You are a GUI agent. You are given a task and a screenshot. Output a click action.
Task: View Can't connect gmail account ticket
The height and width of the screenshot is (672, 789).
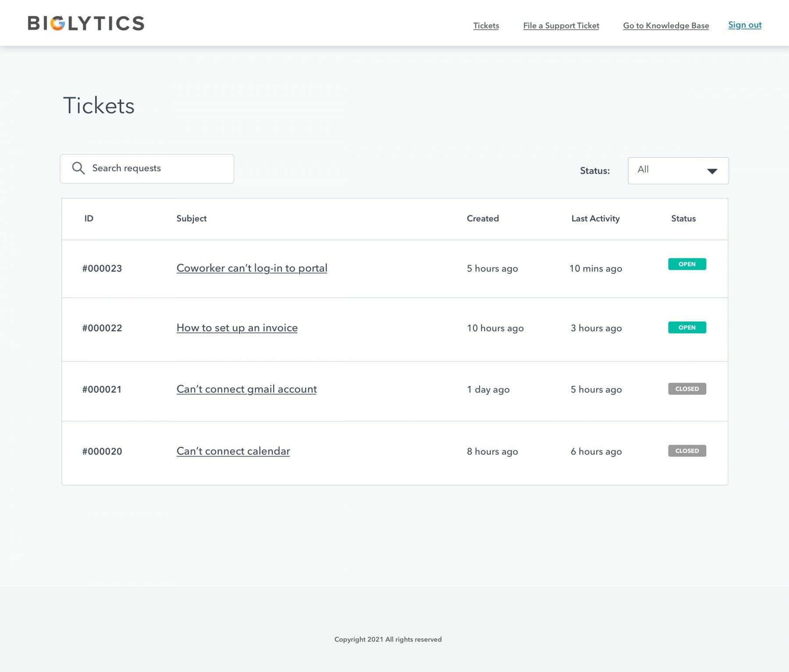click(246, 389)
